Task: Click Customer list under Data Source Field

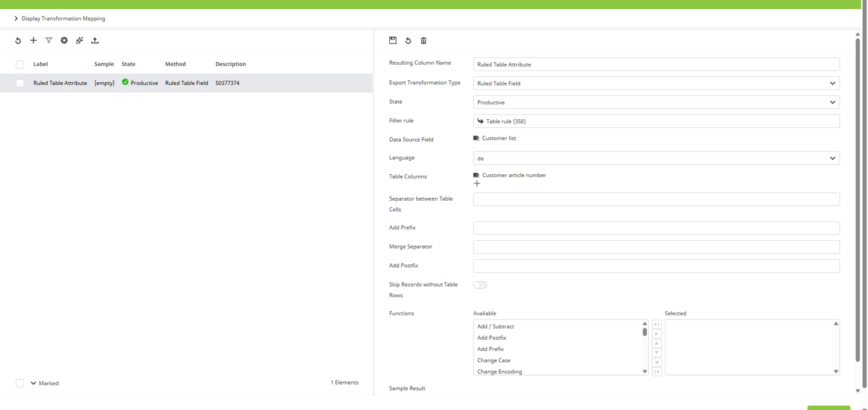Action: click(499, 138)
